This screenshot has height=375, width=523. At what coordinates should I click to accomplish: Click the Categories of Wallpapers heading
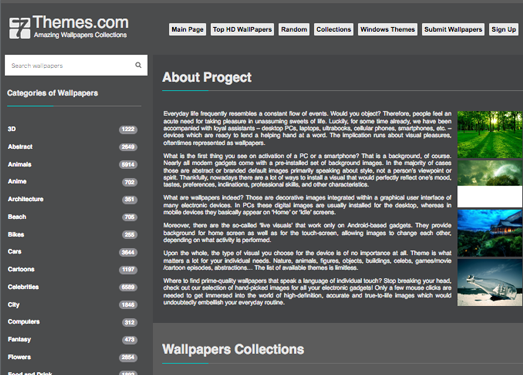[x=52, y=93]
